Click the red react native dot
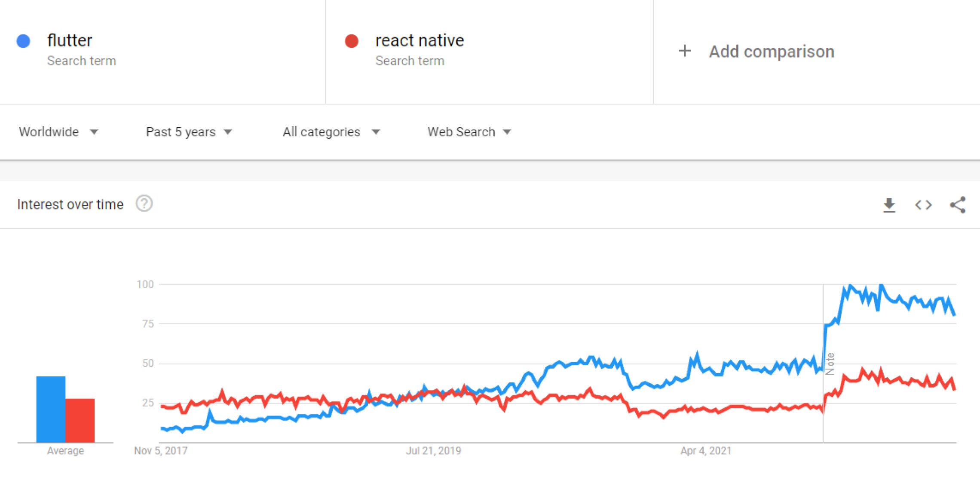This screenshot has width=980, height=499. click(352, 41)
